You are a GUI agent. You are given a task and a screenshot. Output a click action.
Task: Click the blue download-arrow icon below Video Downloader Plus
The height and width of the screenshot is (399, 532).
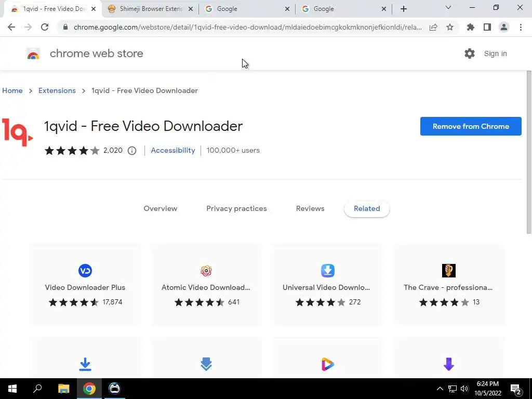click(85, 364)
